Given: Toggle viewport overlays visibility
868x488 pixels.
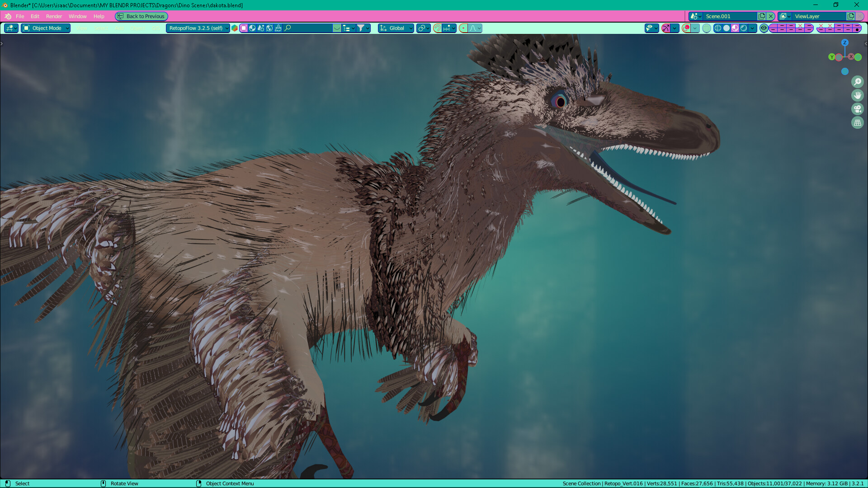Looking at the screenshot, I should coord(687,28).
